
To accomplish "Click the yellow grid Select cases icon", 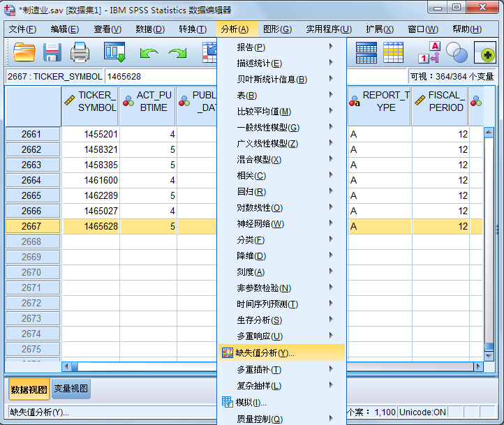I will click(394, 52).
